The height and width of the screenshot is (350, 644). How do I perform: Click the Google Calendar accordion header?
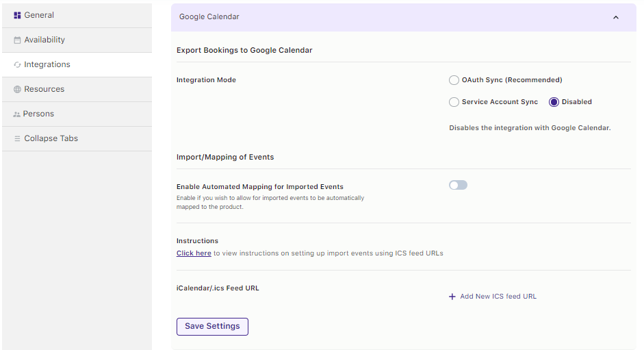coord(404,17)
